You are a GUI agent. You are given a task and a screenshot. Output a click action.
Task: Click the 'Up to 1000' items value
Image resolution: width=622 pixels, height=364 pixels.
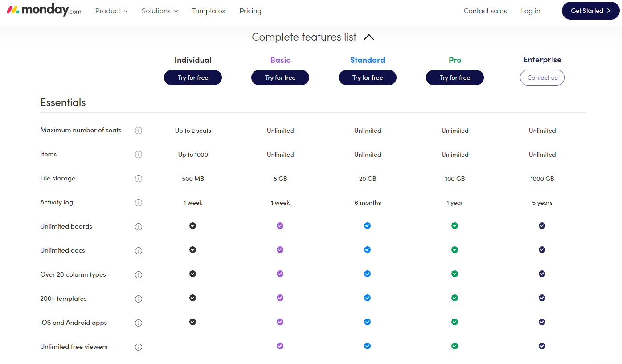click(x=193, y=155)
